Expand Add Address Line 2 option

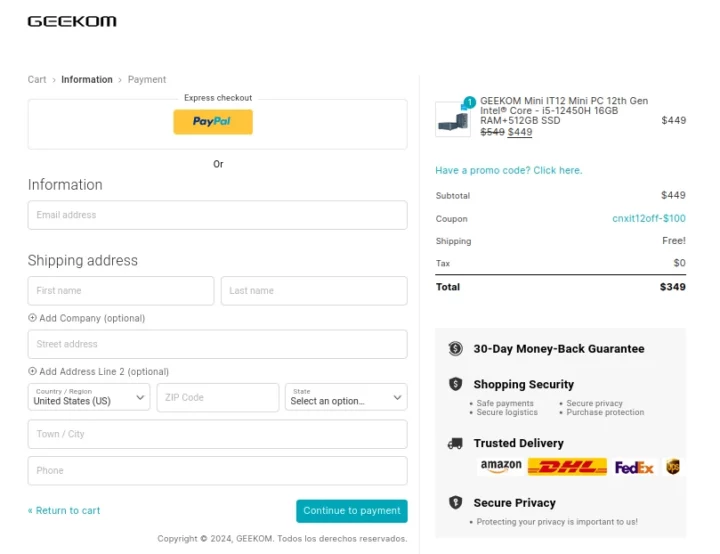pyautogui.click(x=98, y=371)
